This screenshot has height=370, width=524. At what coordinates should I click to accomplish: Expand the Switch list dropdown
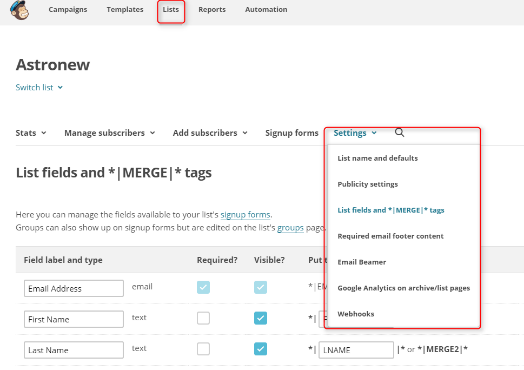[x=39, y=88]
